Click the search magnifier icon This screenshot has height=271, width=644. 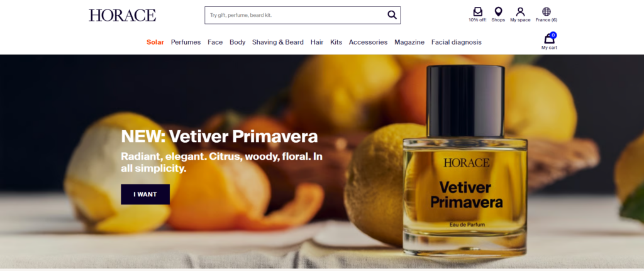coord(392,15)
